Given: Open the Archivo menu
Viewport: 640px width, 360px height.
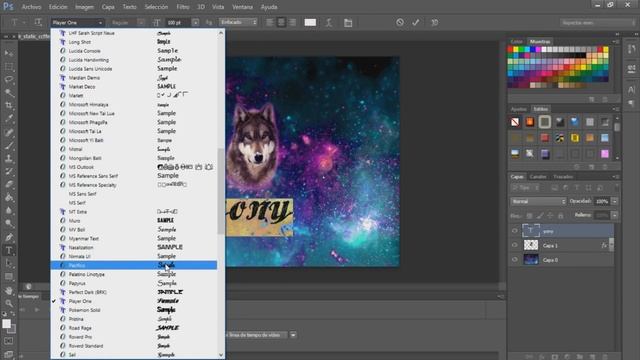Looking at the screenshot, I should point(31,7).
